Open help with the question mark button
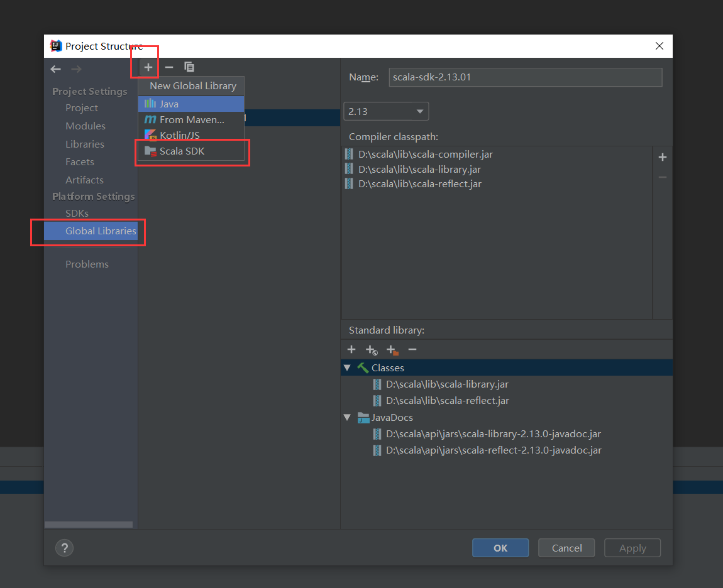 65,548
